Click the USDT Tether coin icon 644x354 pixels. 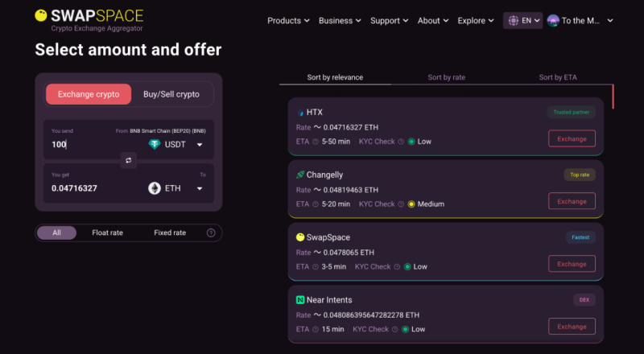coord(155,145)
